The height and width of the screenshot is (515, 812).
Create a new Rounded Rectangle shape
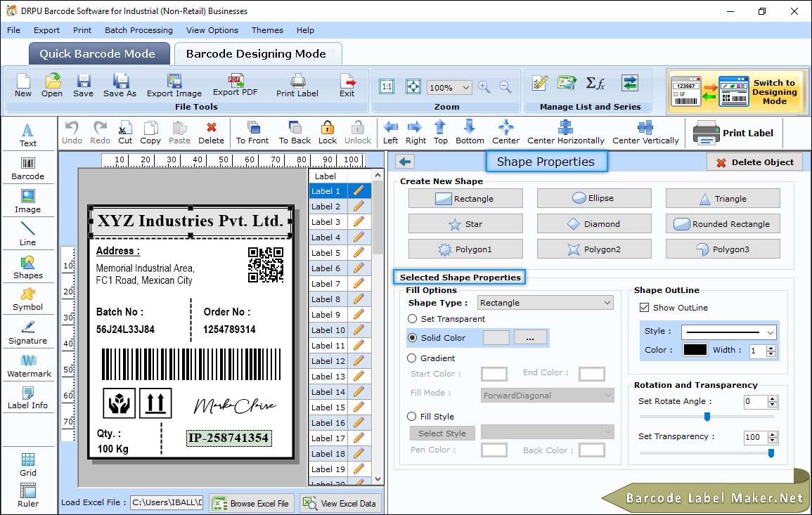(x=723, y=223)
